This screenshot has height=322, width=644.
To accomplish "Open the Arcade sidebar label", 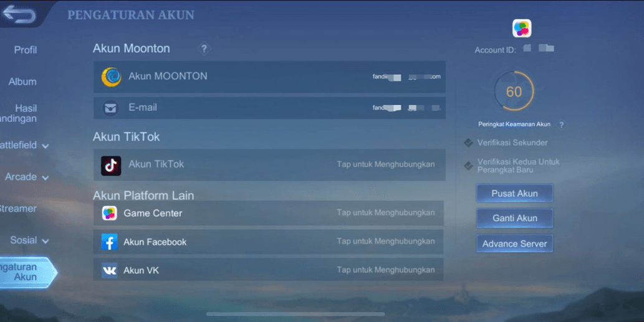I will pos(21,177).
